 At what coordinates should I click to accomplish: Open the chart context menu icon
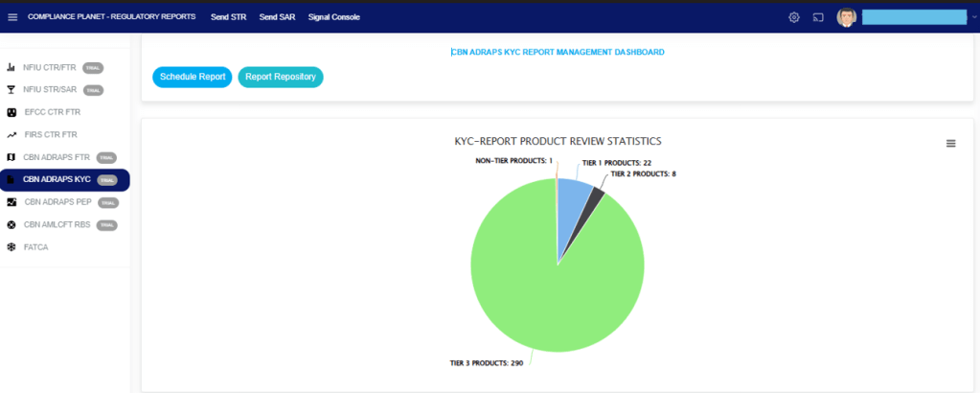tap(950, 143)
